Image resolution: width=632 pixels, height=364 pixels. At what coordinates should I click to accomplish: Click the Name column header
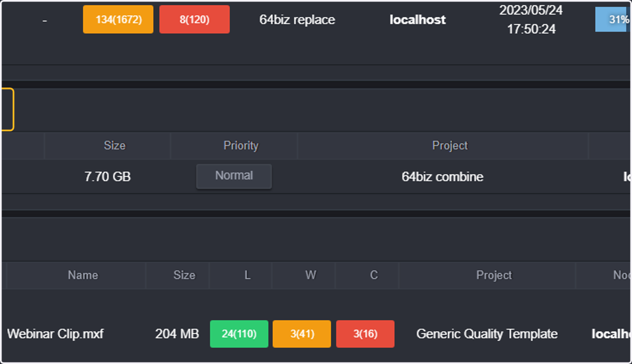click(x=83, y=276)
